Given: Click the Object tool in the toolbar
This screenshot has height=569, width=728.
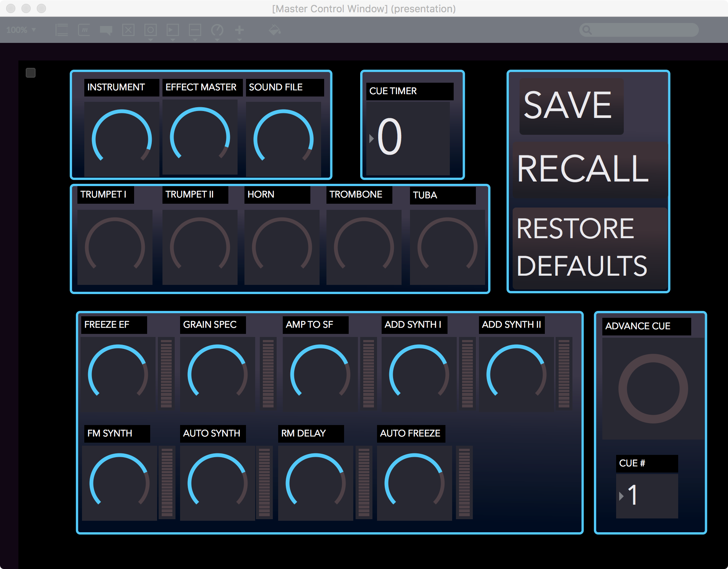Looking at the screenshot, I should pos(62,30).
